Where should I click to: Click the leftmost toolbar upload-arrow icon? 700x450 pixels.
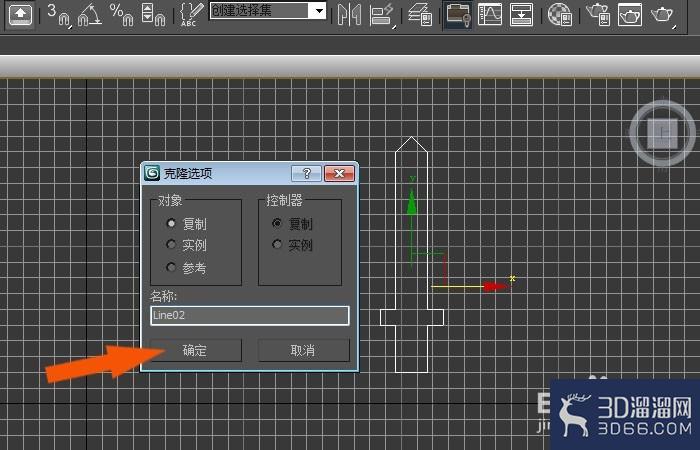(21, 15)
